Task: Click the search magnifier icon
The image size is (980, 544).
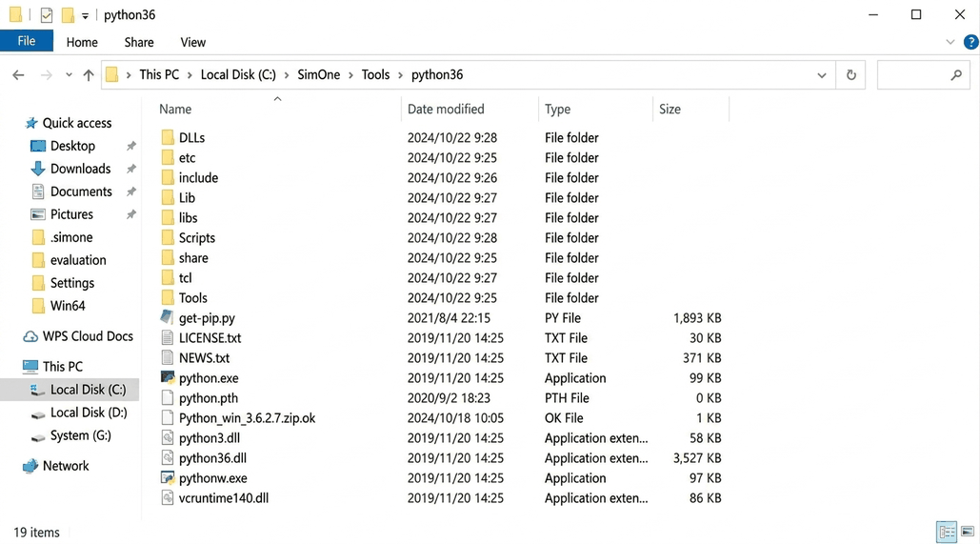Action: click(x=956, y=75)
